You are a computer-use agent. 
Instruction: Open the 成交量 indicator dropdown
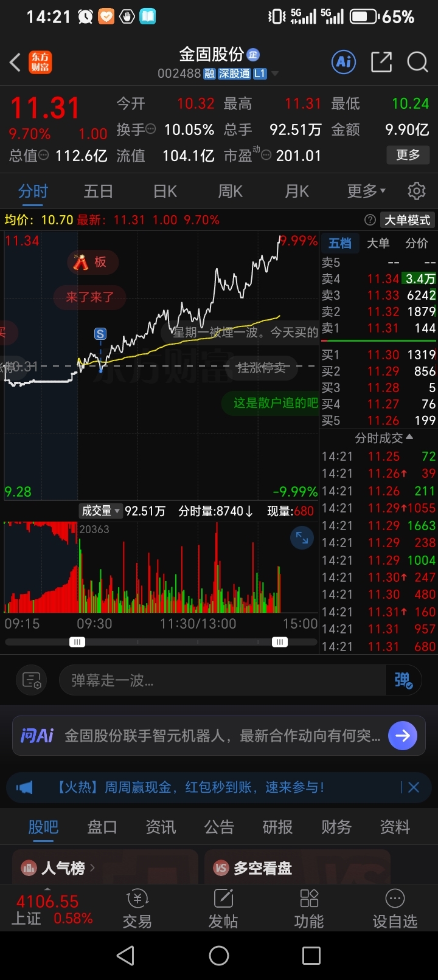[x=101, y=511]
